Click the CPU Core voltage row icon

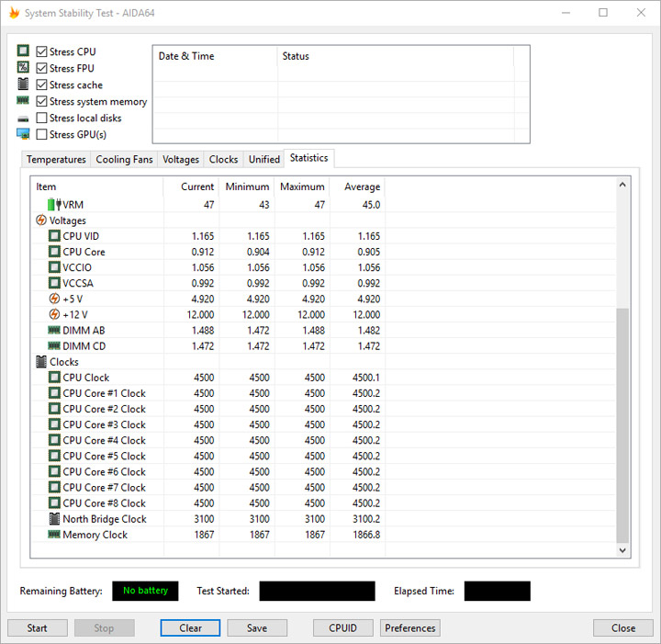pyautogui.click(x=54, y=252)
